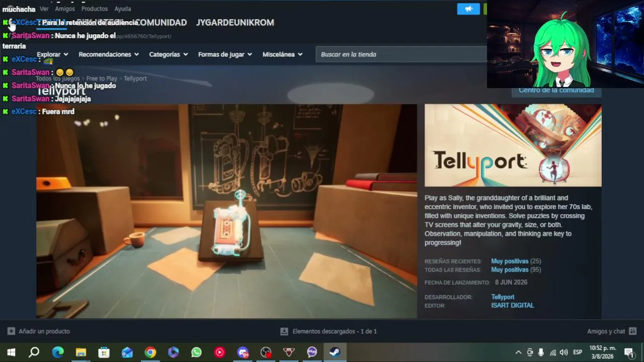The image size is (644, 362).
Task: Click the downloads icon beside Elementos descargados
Action: (284, 331)
